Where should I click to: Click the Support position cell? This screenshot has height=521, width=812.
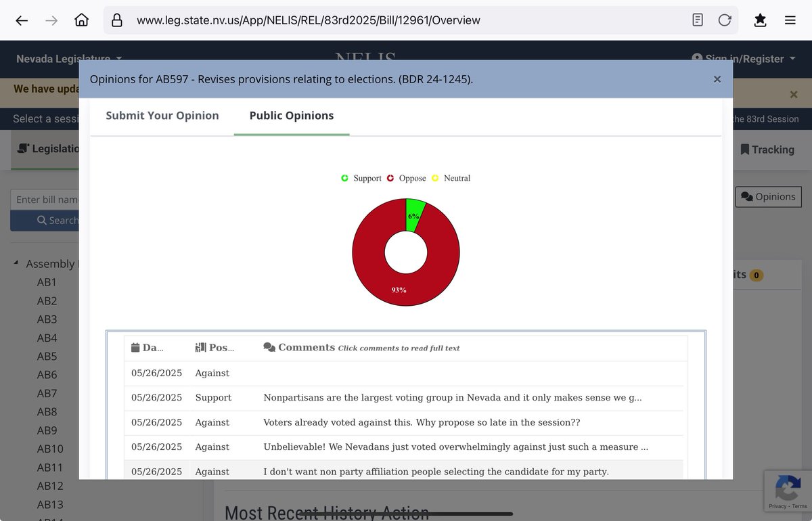point(213,398)
